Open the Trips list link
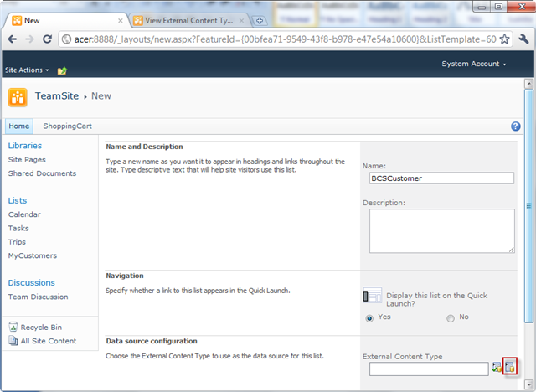Screen dimensions: 536x392 [17, 242]
